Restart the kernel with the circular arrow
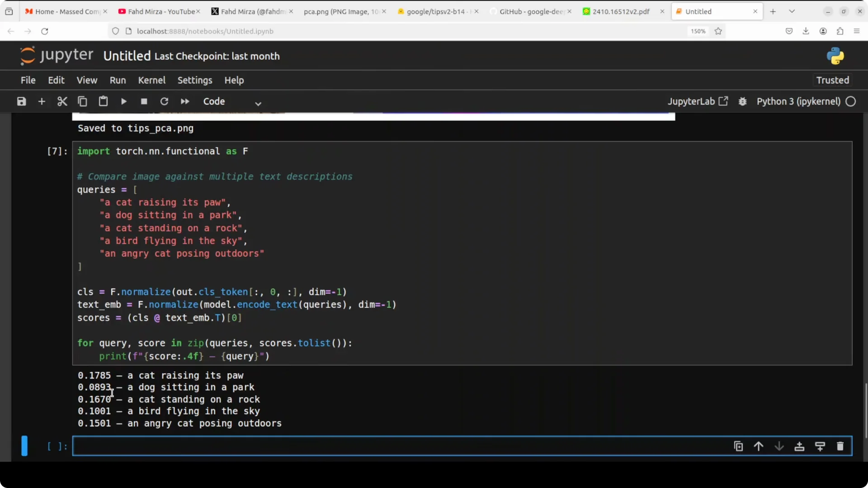 164,101
